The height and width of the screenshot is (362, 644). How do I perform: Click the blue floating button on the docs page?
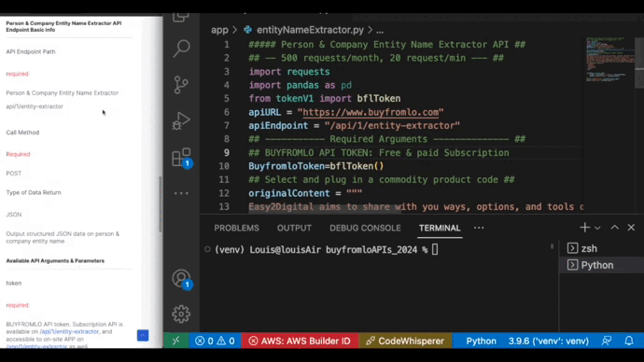pyautogui.click(x=143, y=335)
